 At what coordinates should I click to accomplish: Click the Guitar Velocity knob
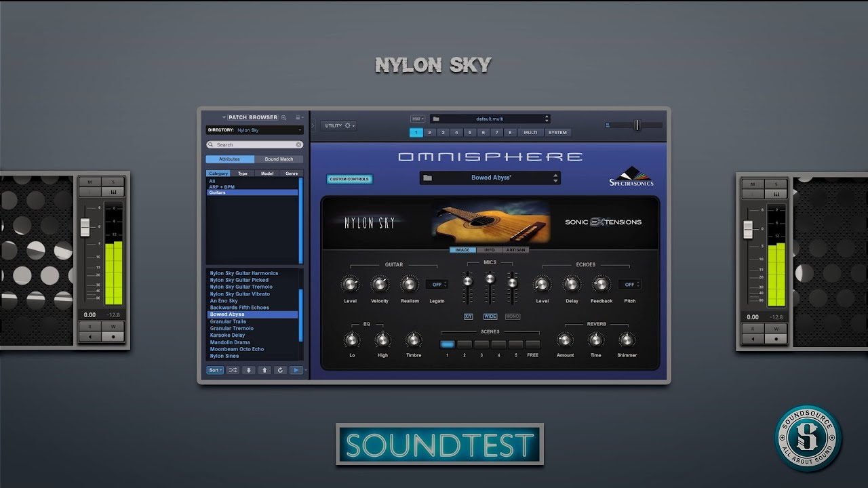tap(380, 285)
